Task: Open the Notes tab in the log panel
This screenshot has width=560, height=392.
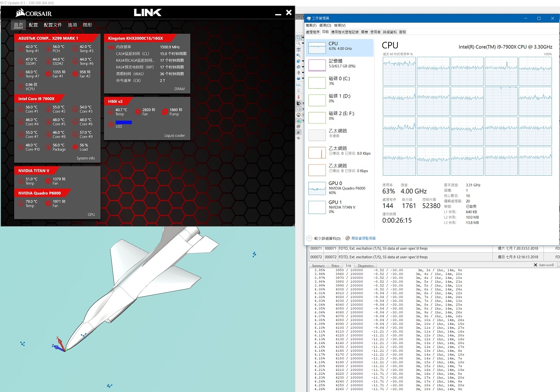Action: 335,265
